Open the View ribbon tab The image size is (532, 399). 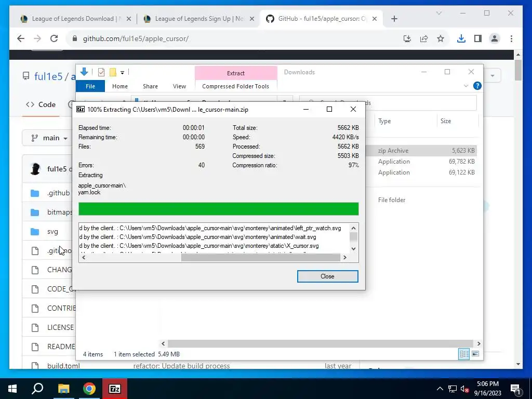coord(179,86)
